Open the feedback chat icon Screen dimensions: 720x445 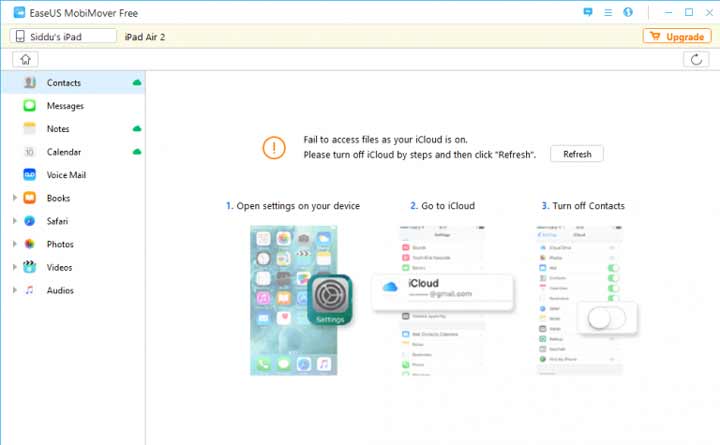click(588, 12)
